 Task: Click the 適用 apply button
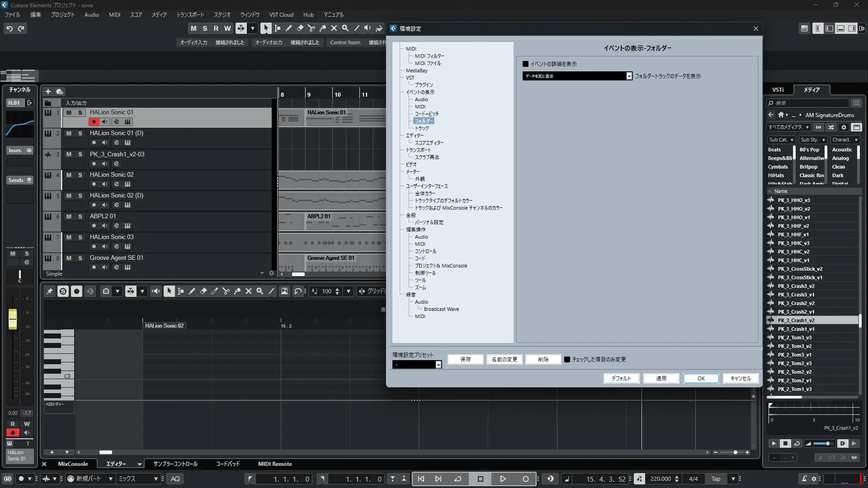pos(661,379)
